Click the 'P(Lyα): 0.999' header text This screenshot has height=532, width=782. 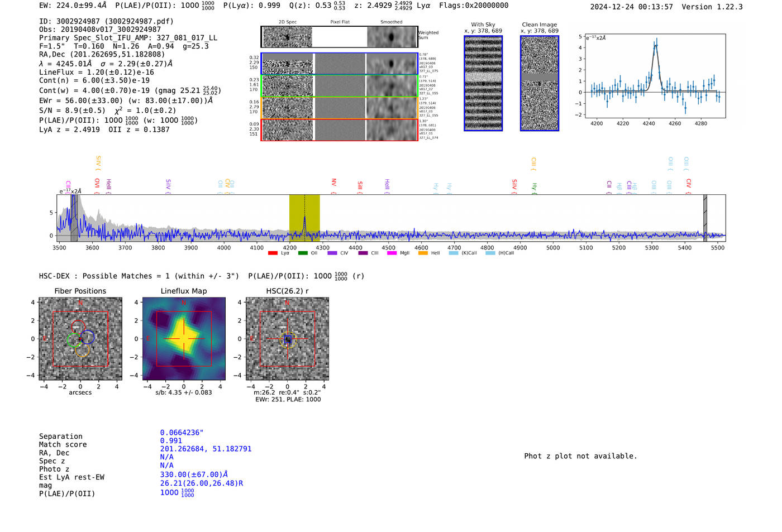pos(252,6)
